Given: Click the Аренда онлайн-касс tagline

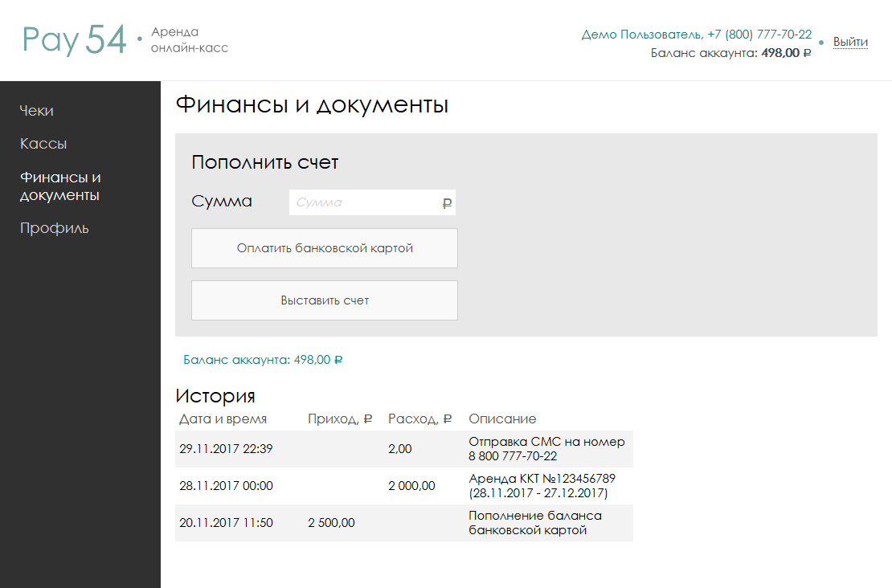Looking at the screenshot, I should pyautogui.click(x=190, y=40).
